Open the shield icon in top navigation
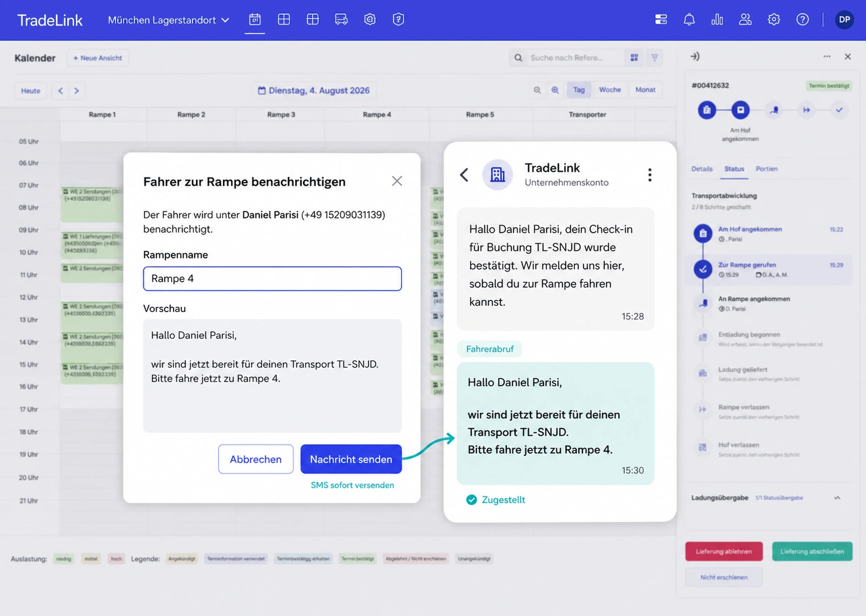The width and height of the screenshot is (866, 616). click(x=398, y=19)
